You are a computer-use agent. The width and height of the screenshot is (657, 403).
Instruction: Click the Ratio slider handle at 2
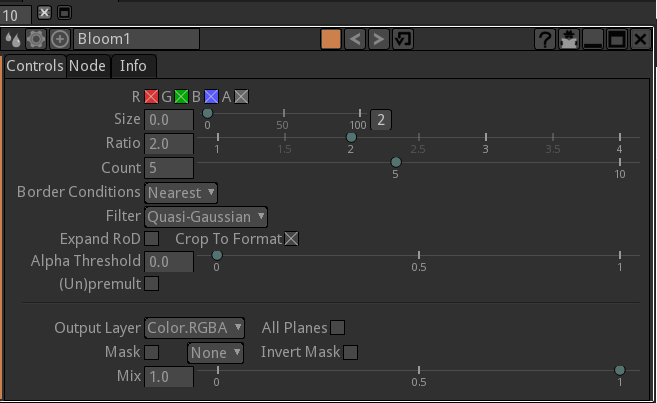[351, 137]
